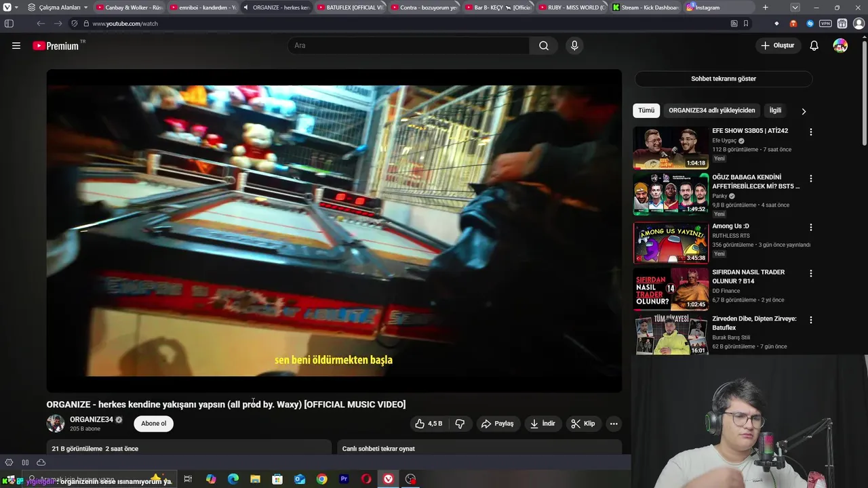Screen dimensions: 868x488
Task: Open new browser tab with plus
Action: (766, 7)
